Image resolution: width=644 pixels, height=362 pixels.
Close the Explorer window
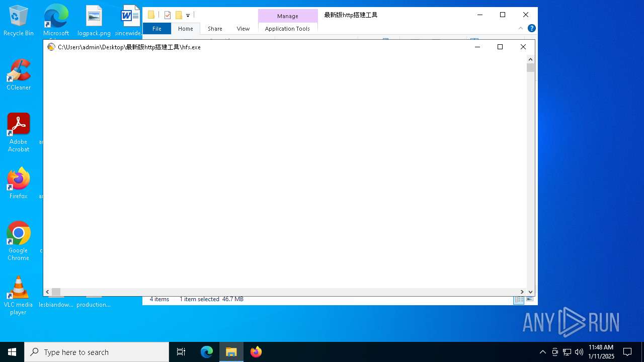point(526,15)
